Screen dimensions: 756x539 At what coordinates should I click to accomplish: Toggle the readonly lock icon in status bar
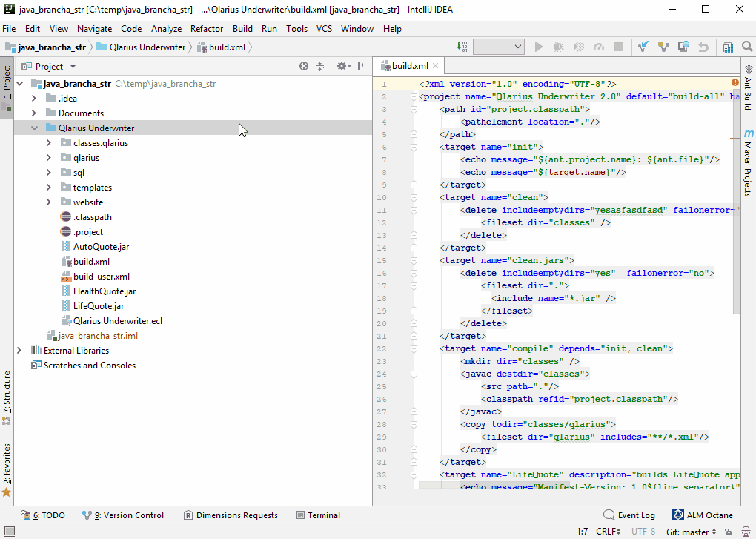click(x=728, y=532)
